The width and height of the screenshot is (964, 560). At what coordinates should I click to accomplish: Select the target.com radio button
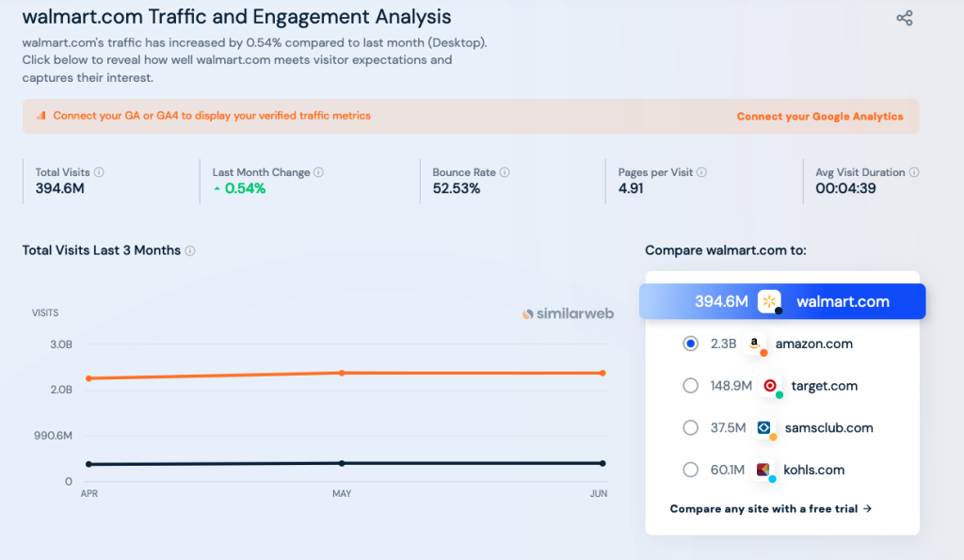[x=690, y=385]
